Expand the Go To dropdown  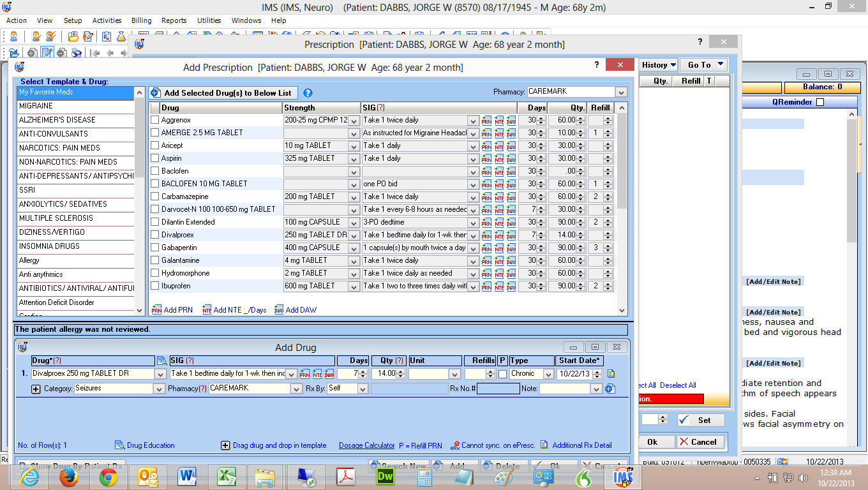point(720,64)
